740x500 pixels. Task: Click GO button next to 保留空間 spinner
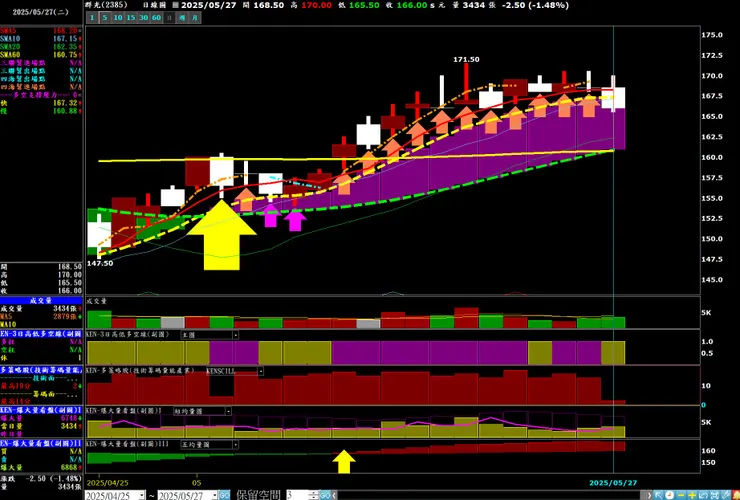[x=325, y=495]
